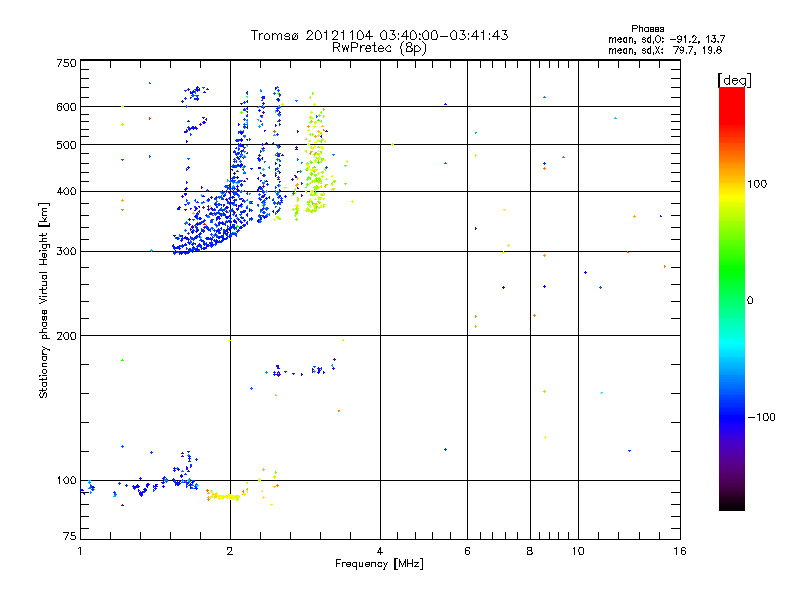Viewport: 800px width, 600px height.
Task: Click the '-100' colorbar tick label
Action: (761, 417)
